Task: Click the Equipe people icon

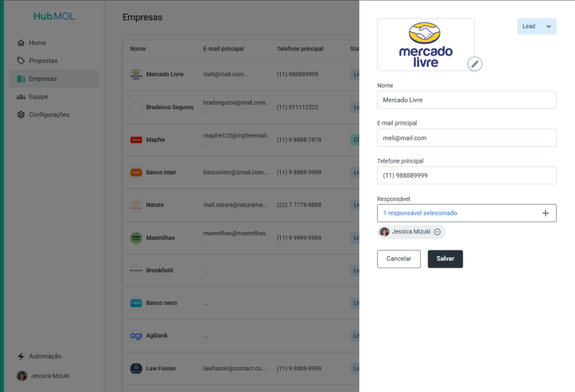Action: coord(21,97)
